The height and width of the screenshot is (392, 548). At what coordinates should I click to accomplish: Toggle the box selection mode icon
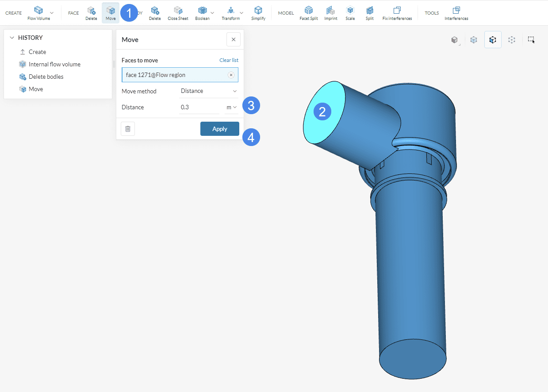coord(531,40)
